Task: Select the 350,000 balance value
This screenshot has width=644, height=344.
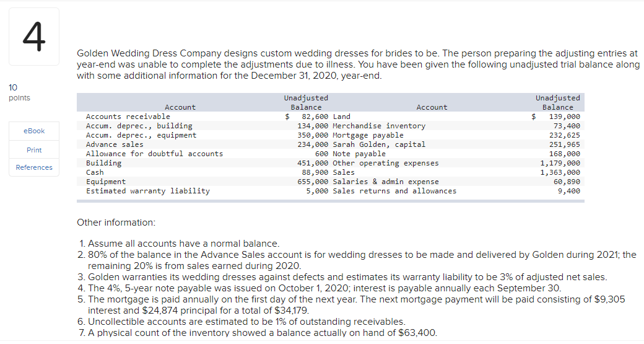Action: pyautogui.click(x=313, y=135)
